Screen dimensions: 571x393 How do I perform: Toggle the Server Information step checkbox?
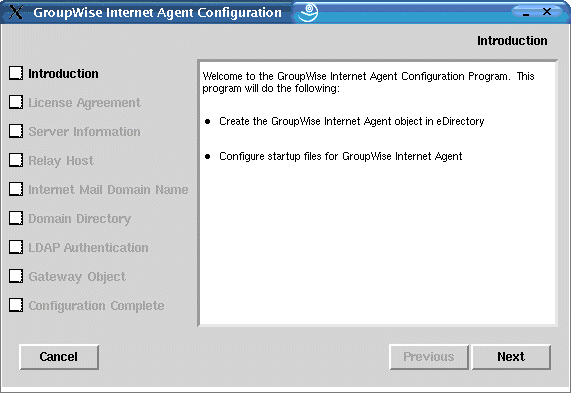(16, 131)
